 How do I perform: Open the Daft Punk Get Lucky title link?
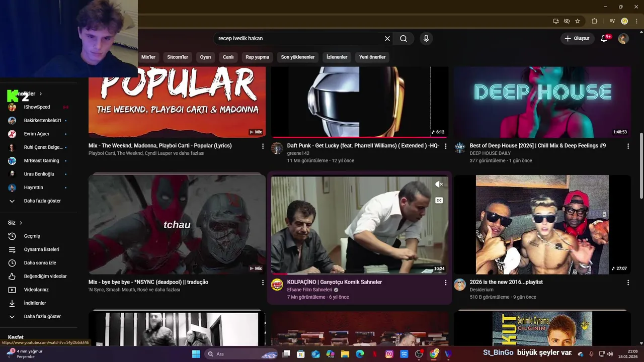click(x=363, y=146)
